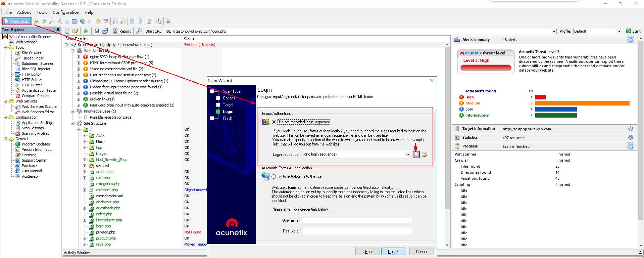Viewport: 644px width, 258px height.
Task: Select Web Services Scanner in Tools Explorer
Action: tap(40, 106)
